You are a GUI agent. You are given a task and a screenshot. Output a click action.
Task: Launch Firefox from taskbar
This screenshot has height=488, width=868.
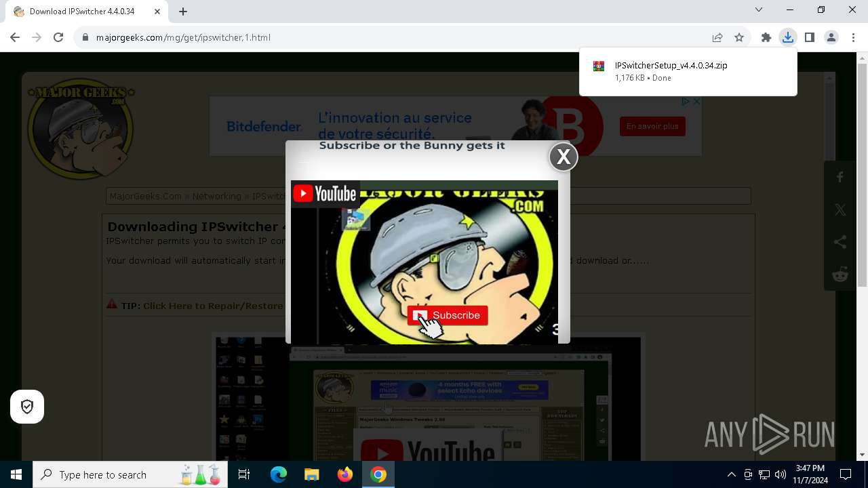(x=345, y=474)
